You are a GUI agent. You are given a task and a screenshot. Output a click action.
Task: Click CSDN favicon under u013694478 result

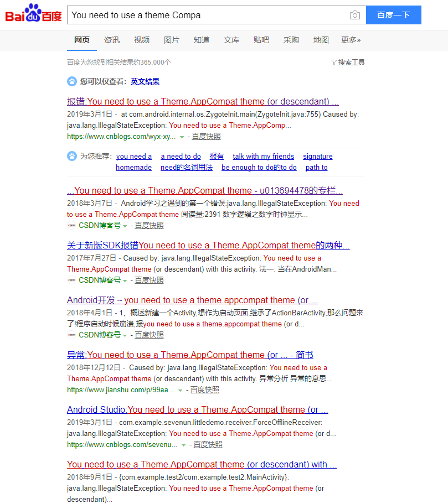coord(71,226)
